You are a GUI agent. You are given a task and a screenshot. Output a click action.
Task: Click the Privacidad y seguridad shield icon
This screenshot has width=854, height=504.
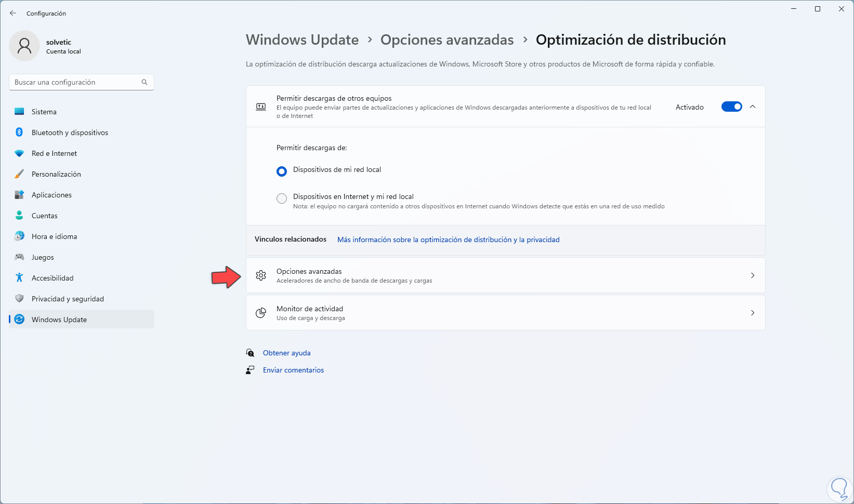pos(19,299)
